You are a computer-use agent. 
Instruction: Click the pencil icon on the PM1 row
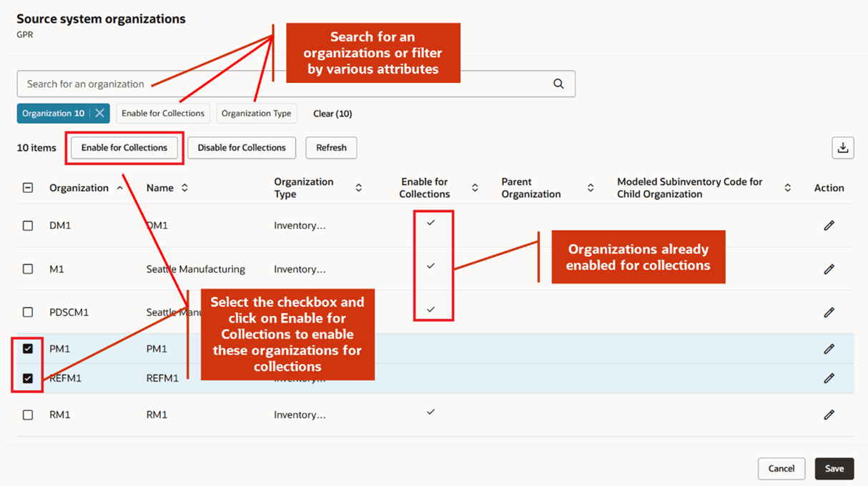pyautogui.click(x=829, y=348)
